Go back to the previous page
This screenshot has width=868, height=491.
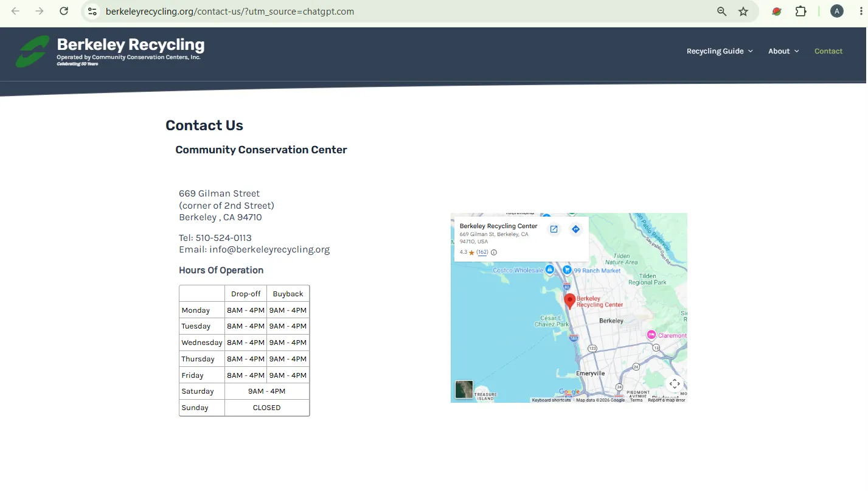(15, 11)
